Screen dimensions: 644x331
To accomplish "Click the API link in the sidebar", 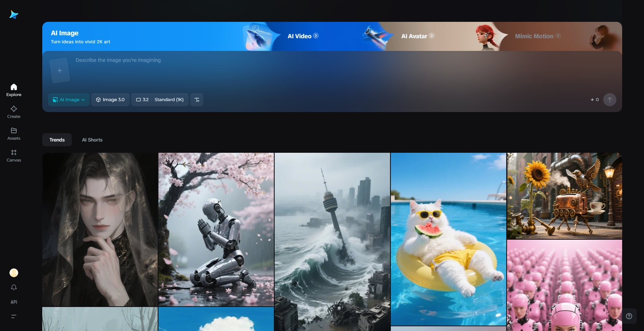I will [13, 302].
